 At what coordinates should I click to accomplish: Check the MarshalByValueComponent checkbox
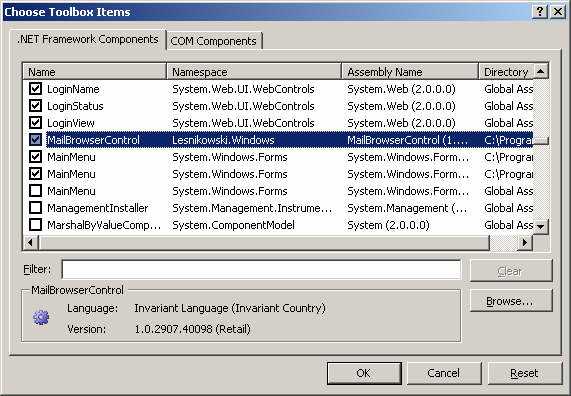tap(35, 225)
